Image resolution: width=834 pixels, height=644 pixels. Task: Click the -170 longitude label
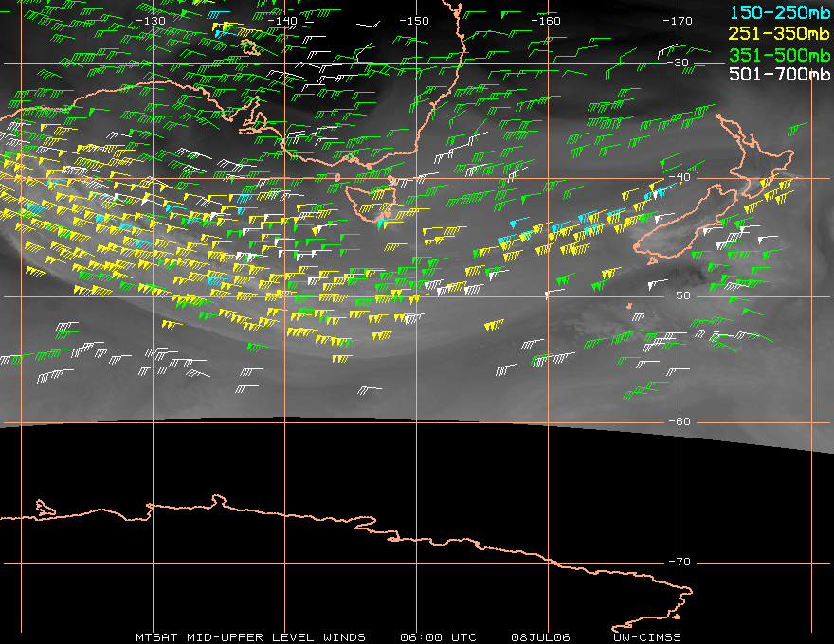click(678, 21)
